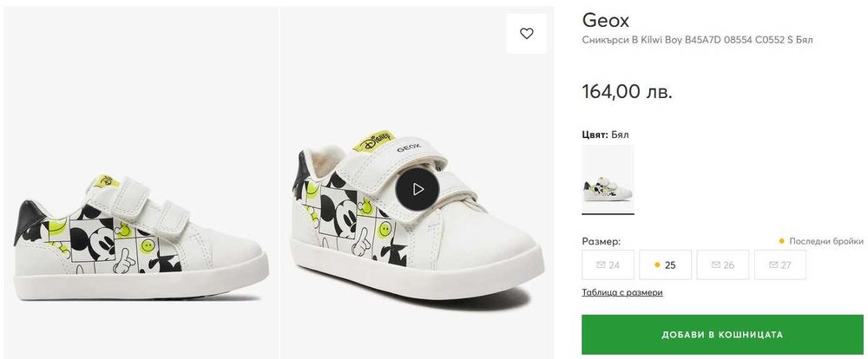
Task: Click envelope icon in size 27 box
Action: pyautogui.click(x=773, y=265)
